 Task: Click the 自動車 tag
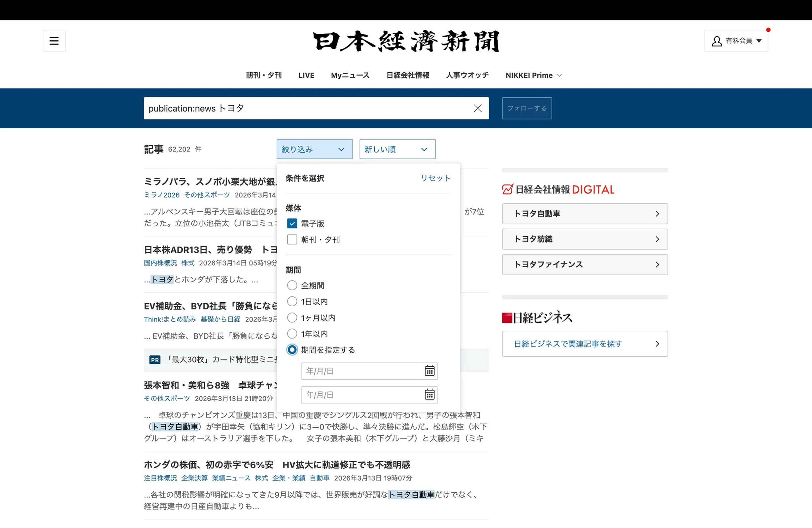coord(320,478)
